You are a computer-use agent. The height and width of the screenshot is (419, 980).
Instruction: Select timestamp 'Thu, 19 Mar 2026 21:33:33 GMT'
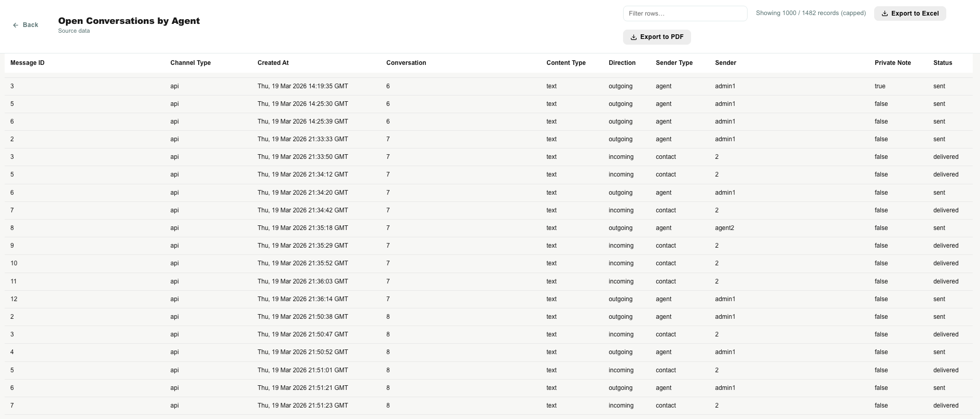pyautogui.click(x=302, y=139)
